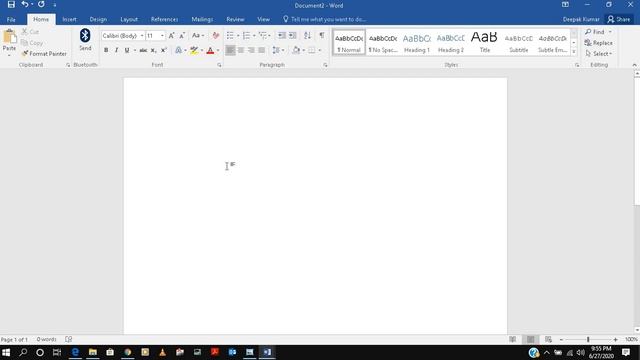This screenshot has height=360, width=640.
Task: Click the Replace command
Action: [598, 42]
